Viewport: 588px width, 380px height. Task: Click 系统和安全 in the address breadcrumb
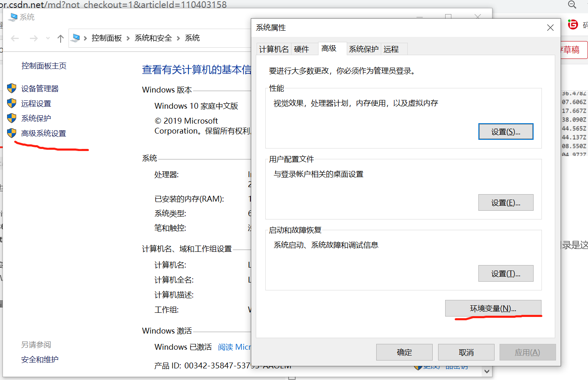(x=153, y=38)
